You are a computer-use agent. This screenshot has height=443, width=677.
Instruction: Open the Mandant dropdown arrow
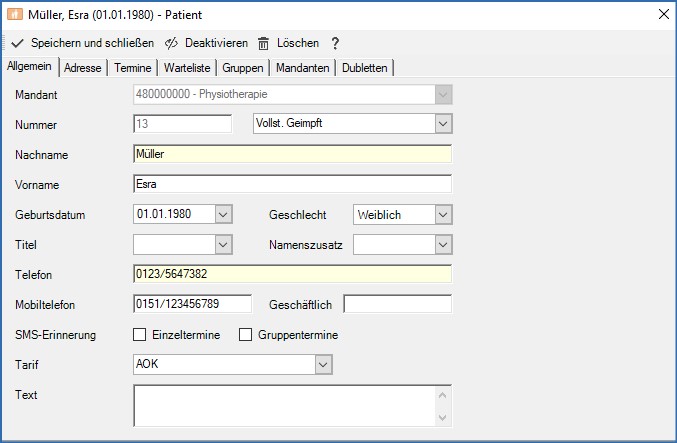click(x=443, y=94)
